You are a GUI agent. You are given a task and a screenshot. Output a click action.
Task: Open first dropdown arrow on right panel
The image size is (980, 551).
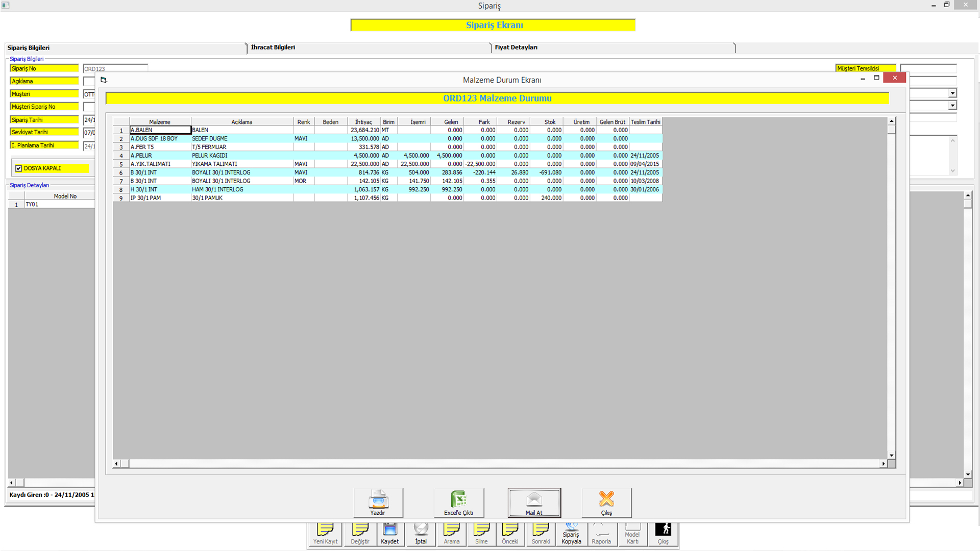[x=952, y=93]
